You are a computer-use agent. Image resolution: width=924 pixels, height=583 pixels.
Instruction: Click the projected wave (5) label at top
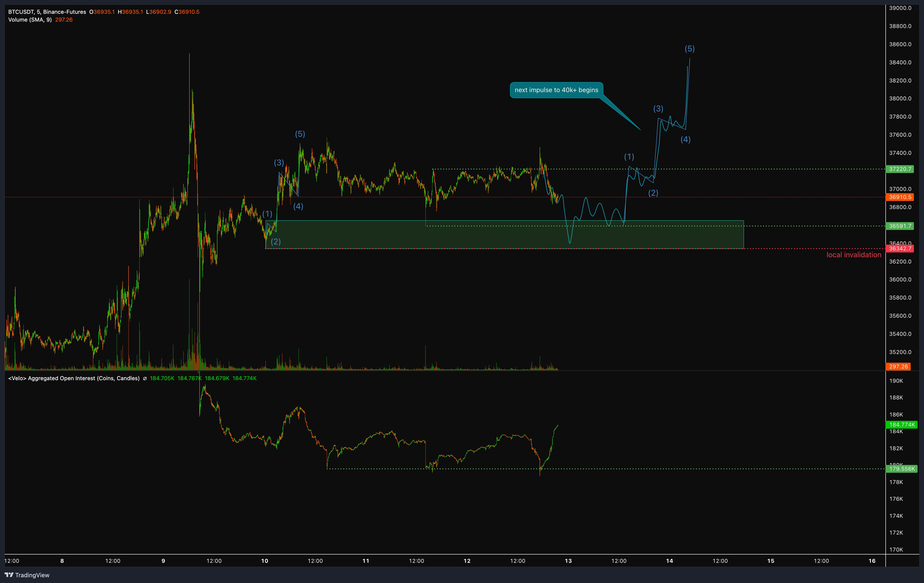tap(690, 49)
